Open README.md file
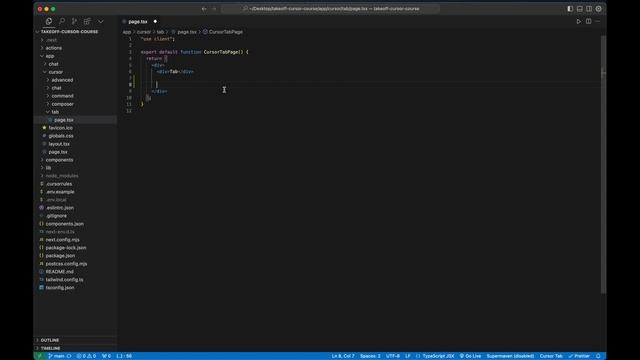Screen dimensions: 640x360 (60, 272)
